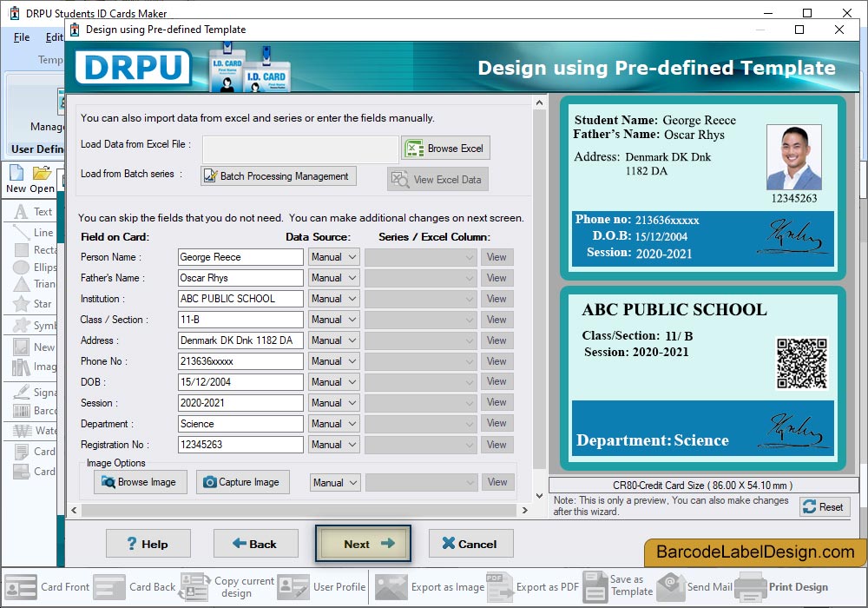Click into Class / Section input field
The width and height of the screenshot is (868, 608).
240,320
